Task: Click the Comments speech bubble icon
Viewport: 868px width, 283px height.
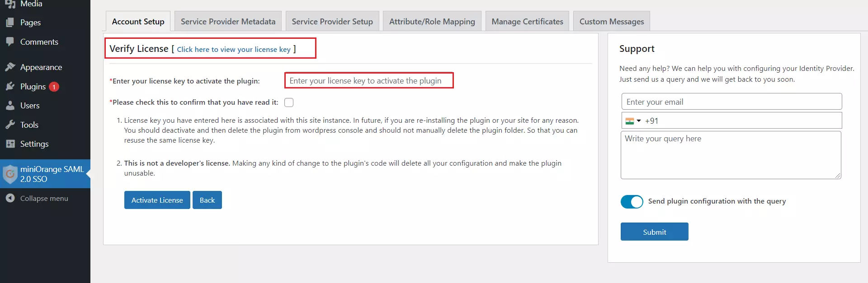Action: pyautogui.click(x=10, y=42)
